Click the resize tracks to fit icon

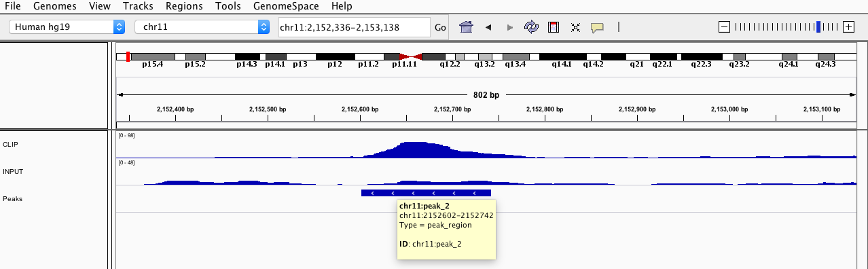pos(575,27)
